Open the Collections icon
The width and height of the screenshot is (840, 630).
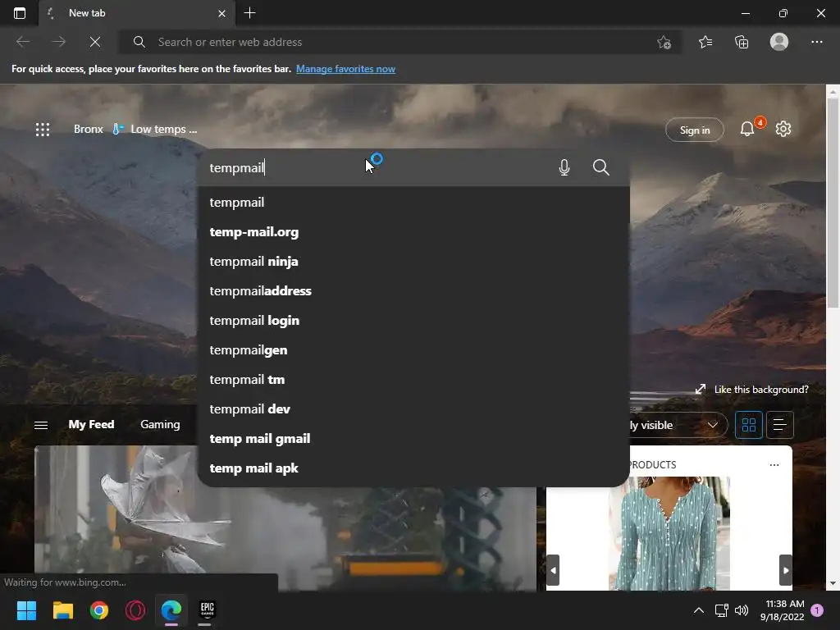coord(742,42)
